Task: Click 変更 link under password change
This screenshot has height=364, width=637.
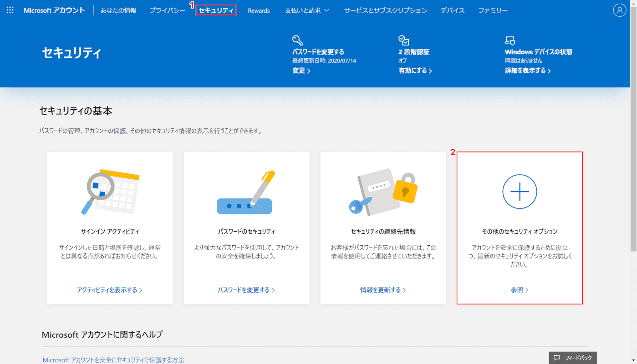Action: [x=301, y=71]
